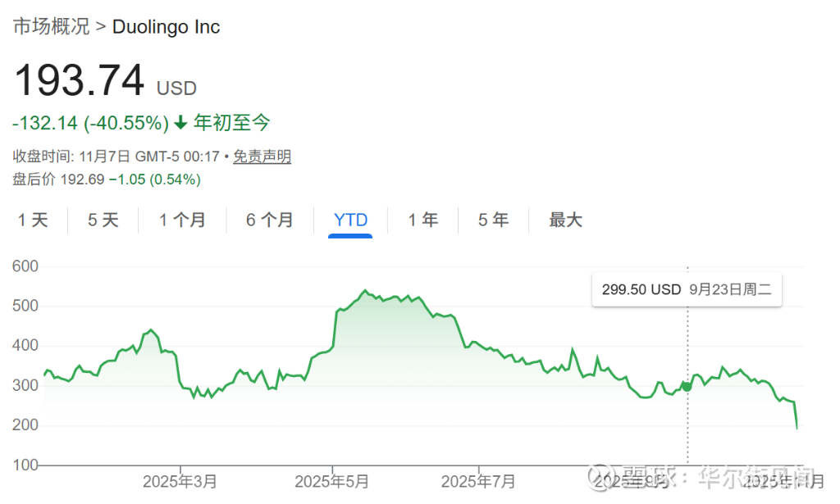
Task: Show the 1 个月 chart range
Action: point(182,220)
